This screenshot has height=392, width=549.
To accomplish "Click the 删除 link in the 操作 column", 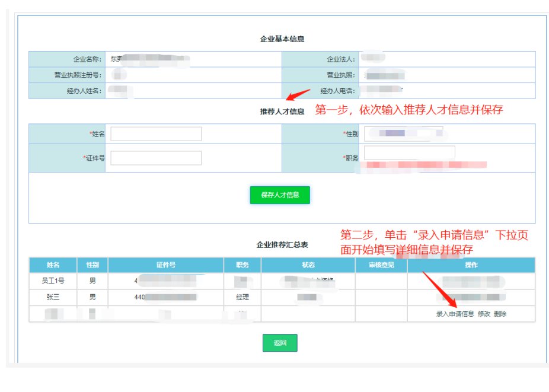I will click(500, 314).
